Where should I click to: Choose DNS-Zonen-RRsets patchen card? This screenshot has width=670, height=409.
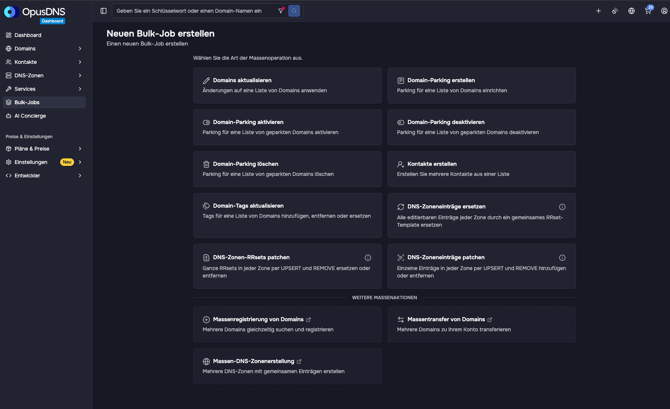(x=287, y=266)
